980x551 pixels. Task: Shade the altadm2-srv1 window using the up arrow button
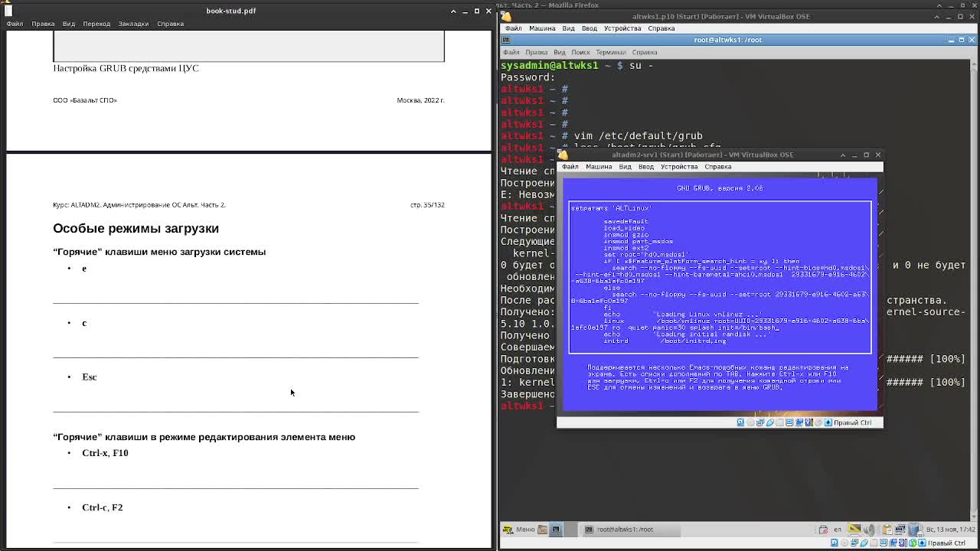(x=843, y=155)
